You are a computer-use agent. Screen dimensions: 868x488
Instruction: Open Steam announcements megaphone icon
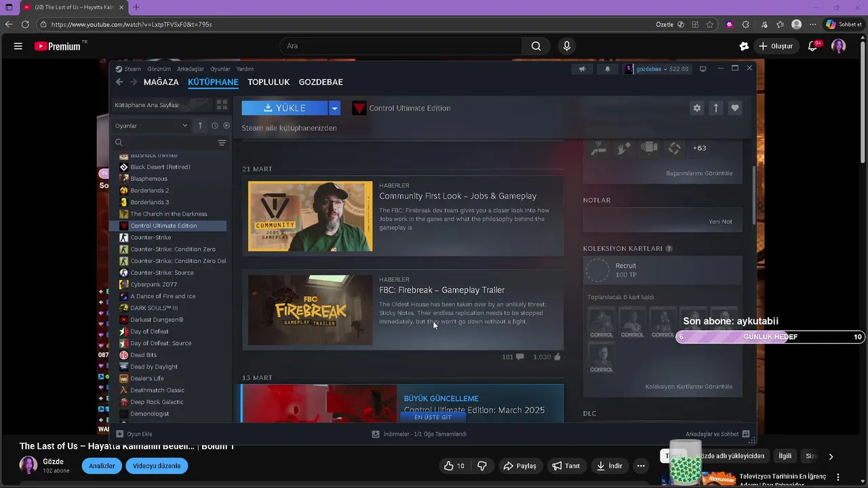pos(582,69)
